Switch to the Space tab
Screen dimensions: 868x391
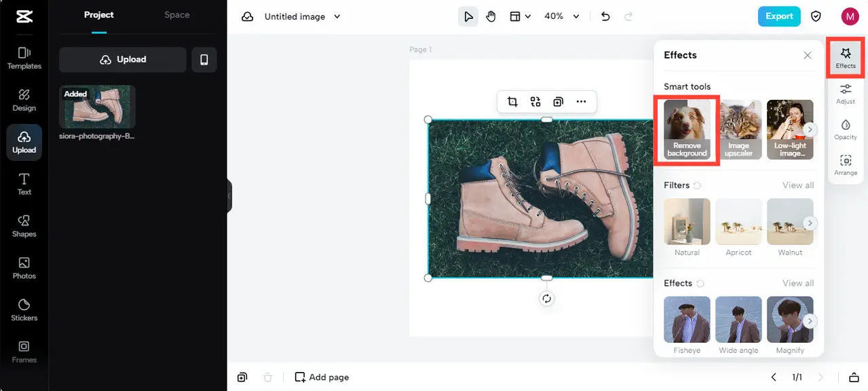point(177,15)
